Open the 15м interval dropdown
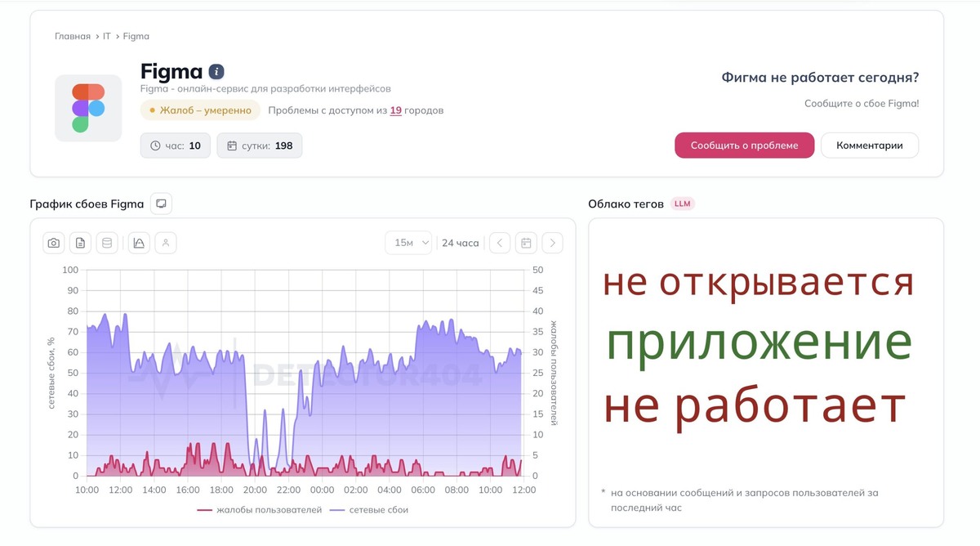This screenshot has width=980, height=546. pos(408,243)
